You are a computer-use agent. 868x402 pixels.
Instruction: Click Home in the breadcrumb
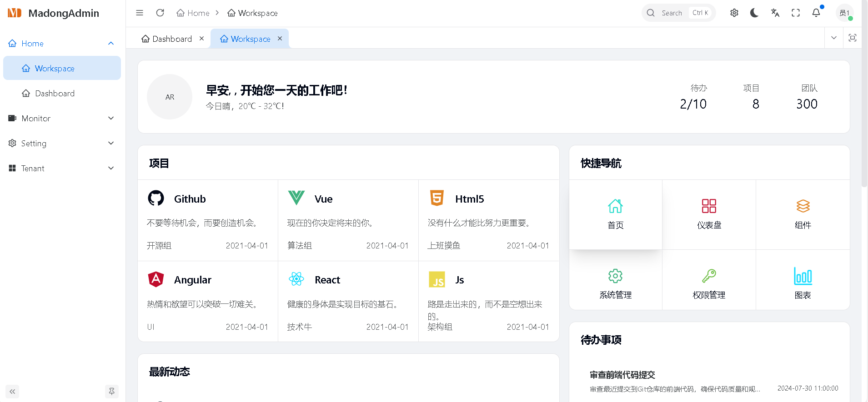click(193, 13)
